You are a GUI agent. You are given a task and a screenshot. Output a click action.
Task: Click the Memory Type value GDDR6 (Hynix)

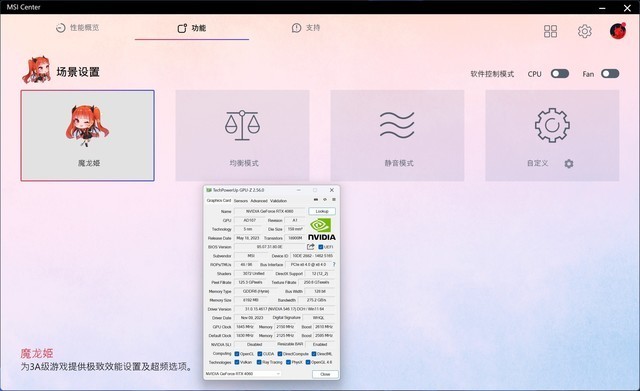click(256, 291)
